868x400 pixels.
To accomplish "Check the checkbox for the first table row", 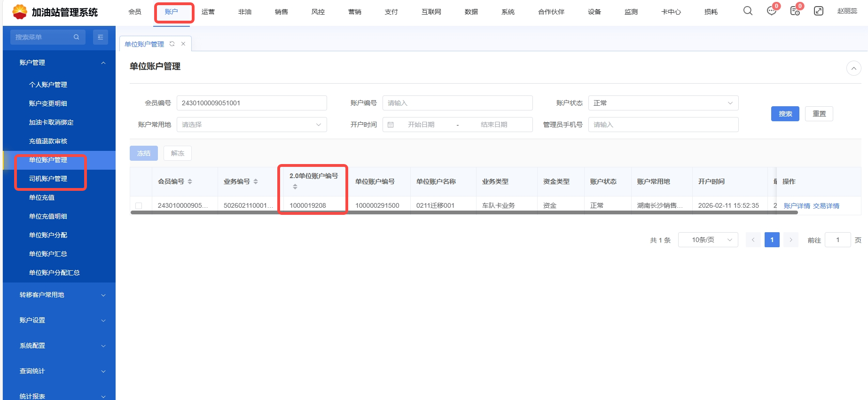I will pyautogui.click(x=139, y=206).
